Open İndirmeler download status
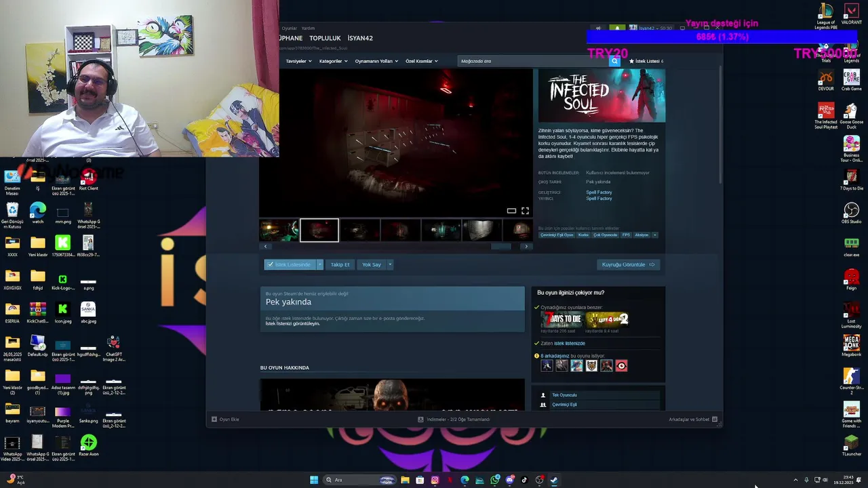868x488 pixels. [454, 419]
